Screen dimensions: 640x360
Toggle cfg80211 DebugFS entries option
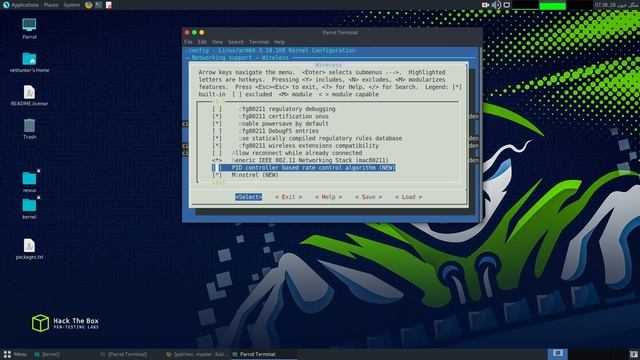click(x=265, y=131)
